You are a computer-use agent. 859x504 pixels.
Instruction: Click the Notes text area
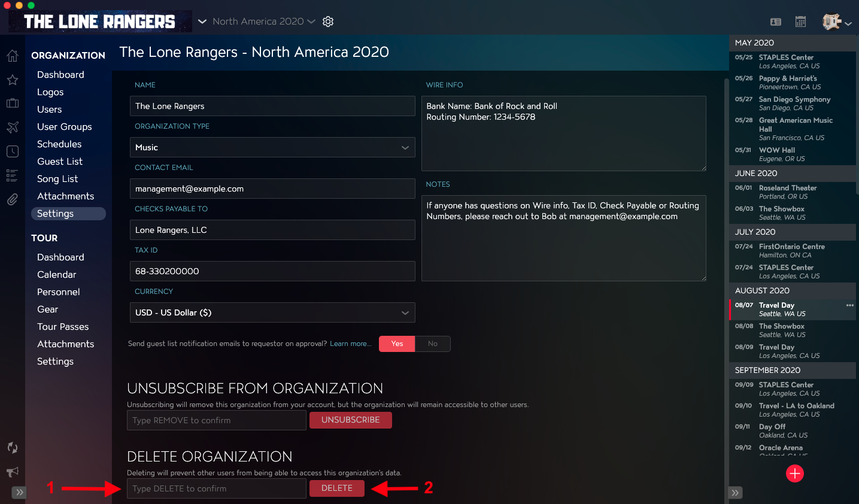pyautogui.click(x=564, y=238)
